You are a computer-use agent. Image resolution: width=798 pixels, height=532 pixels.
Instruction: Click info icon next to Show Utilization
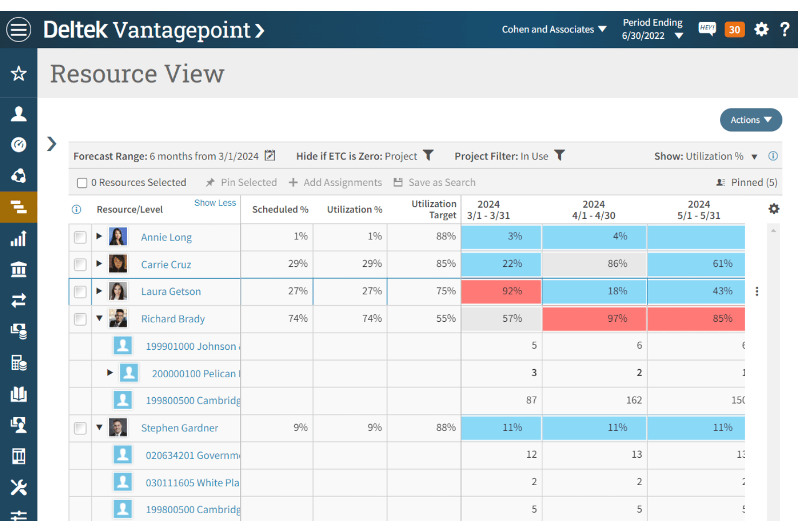point(773,156)
